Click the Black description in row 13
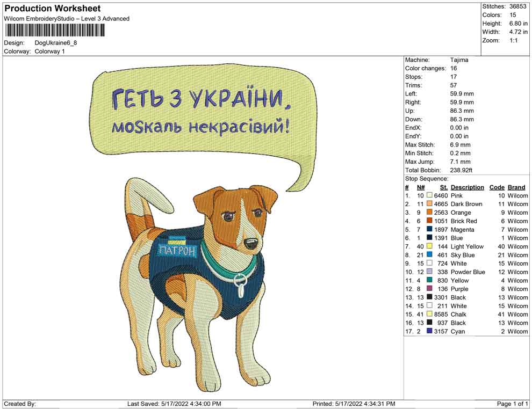Viewport: 532px width, 409px height. click(x=458, y=297)
